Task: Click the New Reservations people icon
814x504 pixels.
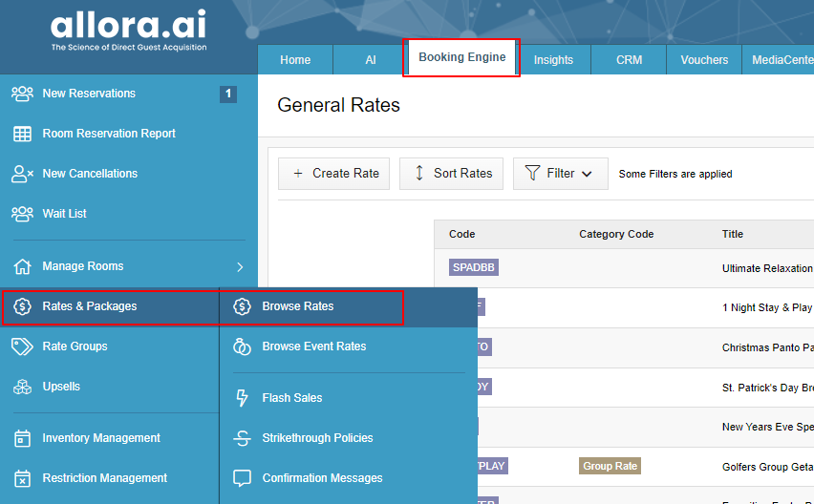Action: pyautogui.click(x=22, y=94)
